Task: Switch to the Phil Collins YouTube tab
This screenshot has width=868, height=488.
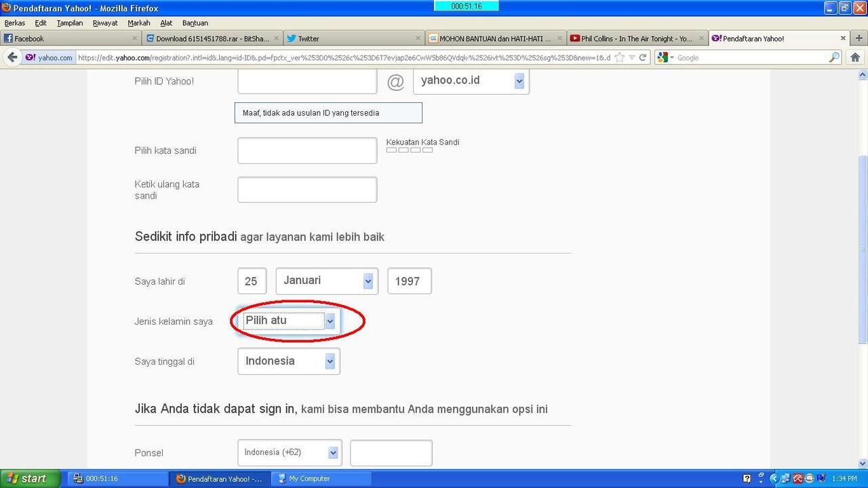Action: click(x=637, y=39)
